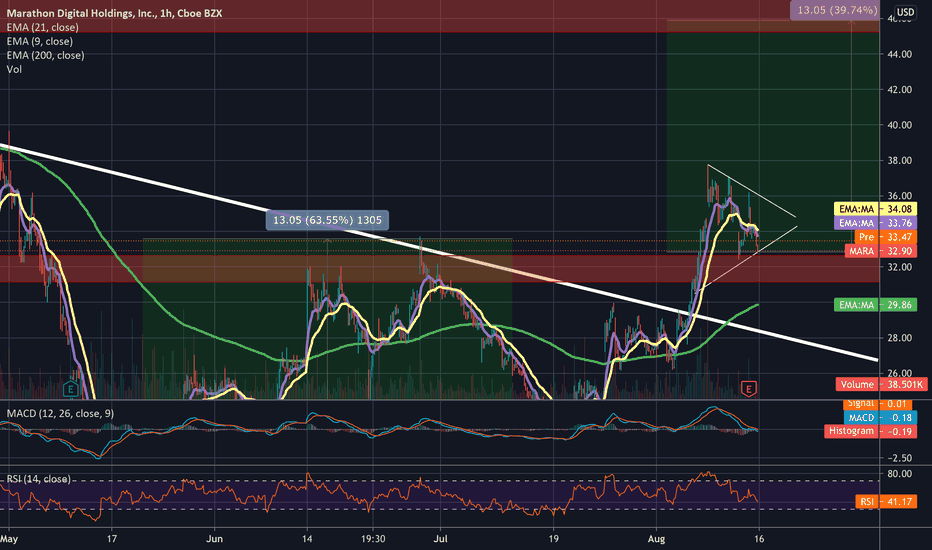The height and width of the screenshot is (550, 932).
Task: Click the 'May' time axis label
Action: (x=9, y=539)
